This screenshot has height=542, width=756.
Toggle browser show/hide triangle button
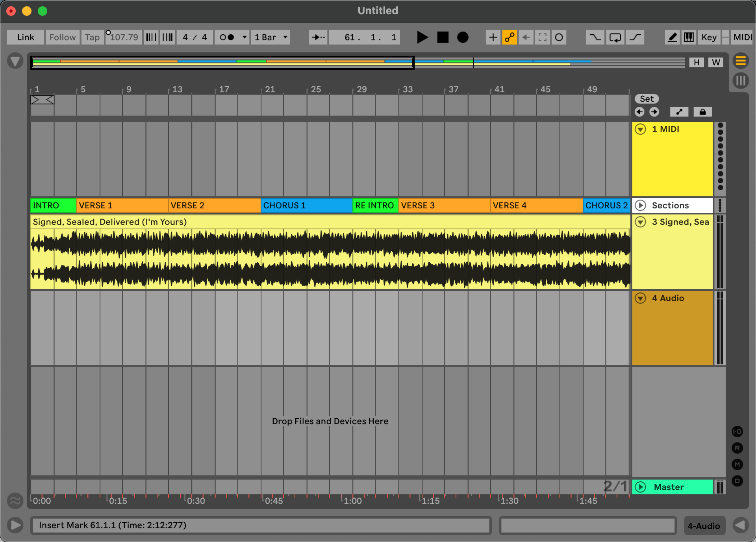click(x=15, y=61)
